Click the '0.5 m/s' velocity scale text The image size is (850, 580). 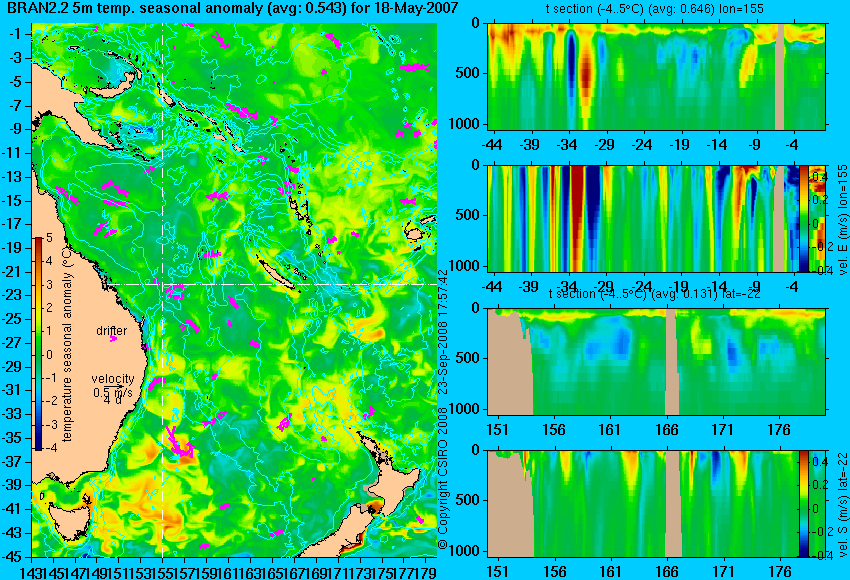(113, 391)
